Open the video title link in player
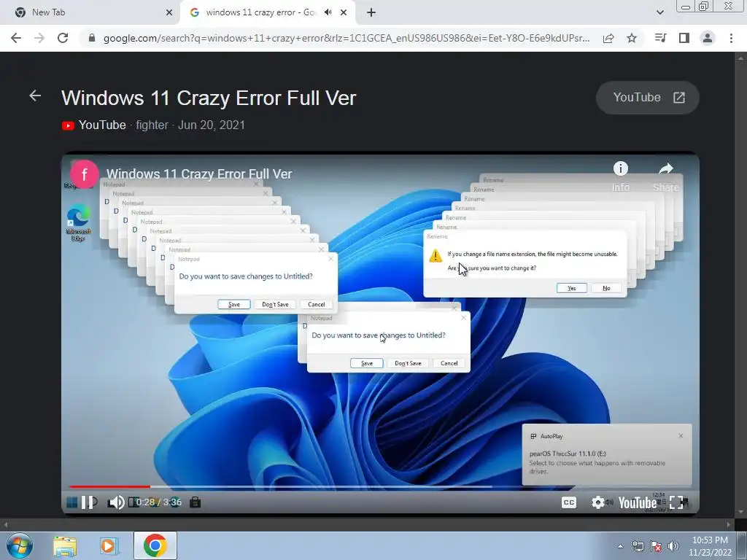This screenshot has height=560, width=747. pyautogui.click(x=199, y=174)
